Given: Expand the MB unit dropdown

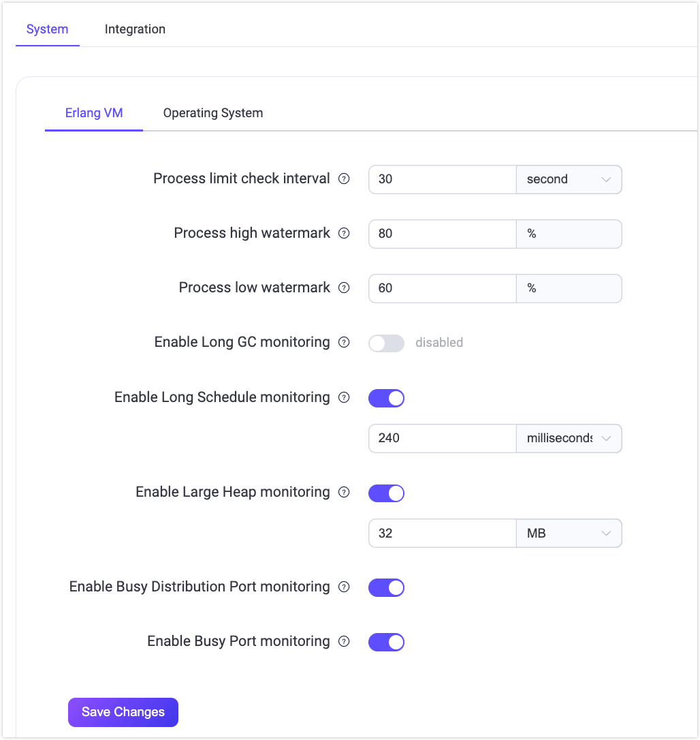Looking at the screenshot, I should [569, 534].
